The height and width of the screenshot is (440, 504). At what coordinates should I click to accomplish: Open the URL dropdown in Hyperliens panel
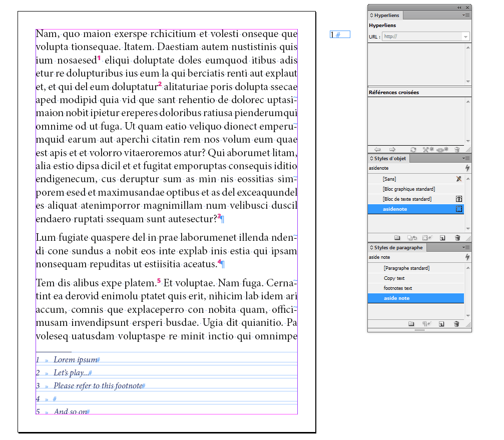click(x=465, y=37)
